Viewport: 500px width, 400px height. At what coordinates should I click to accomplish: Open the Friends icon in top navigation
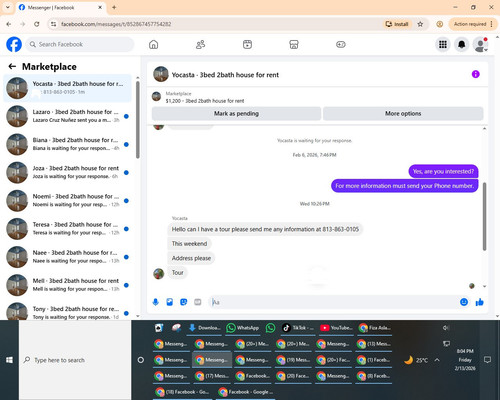click(200, 44)
